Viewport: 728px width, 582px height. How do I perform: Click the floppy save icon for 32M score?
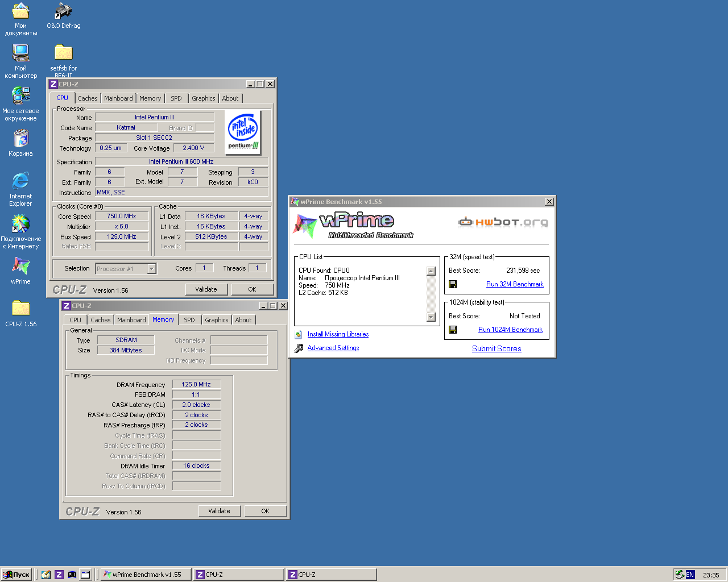tap(453, 284)
